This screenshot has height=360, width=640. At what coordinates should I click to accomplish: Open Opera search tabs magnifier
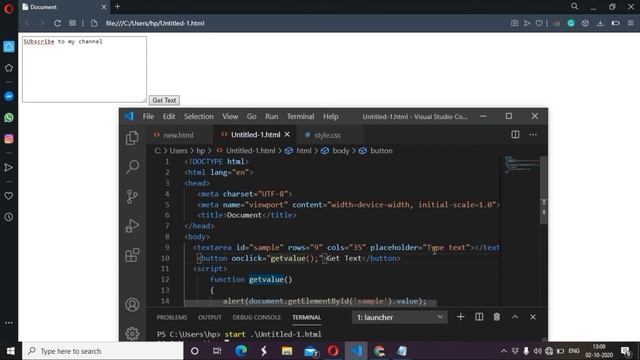(574, 6)
